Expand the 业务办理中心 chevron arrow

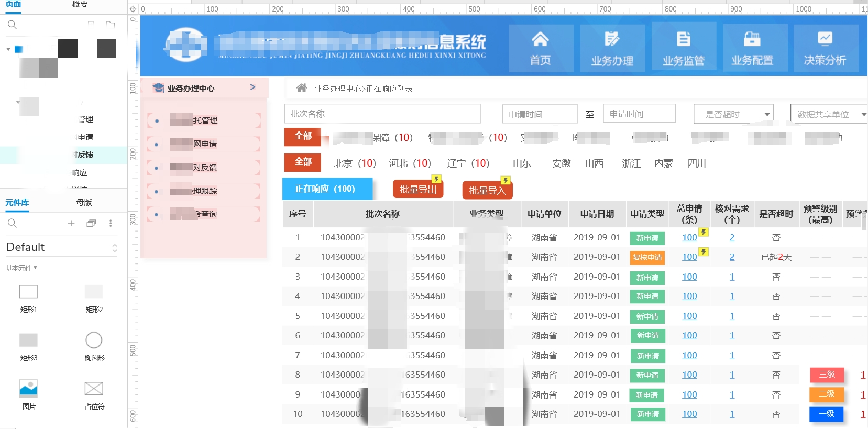pyautogui.click(x=253, y=87)
